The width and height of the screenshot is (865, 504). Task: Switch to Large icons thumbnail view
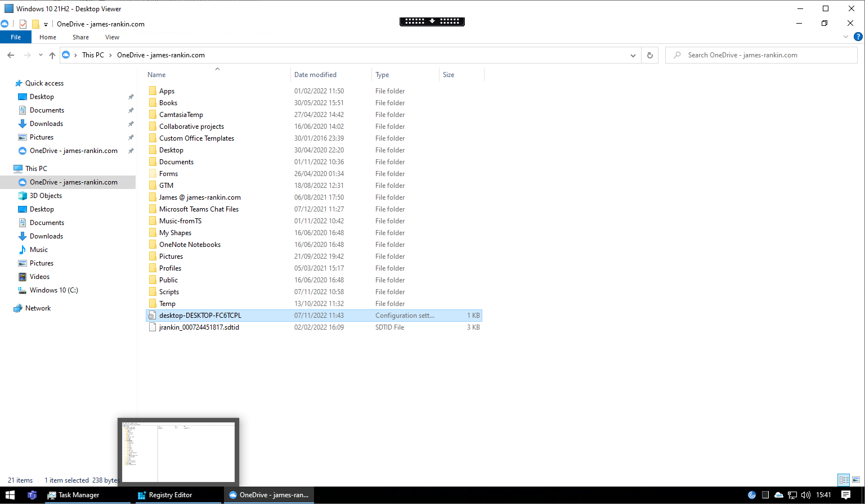(x=856, y=480)
